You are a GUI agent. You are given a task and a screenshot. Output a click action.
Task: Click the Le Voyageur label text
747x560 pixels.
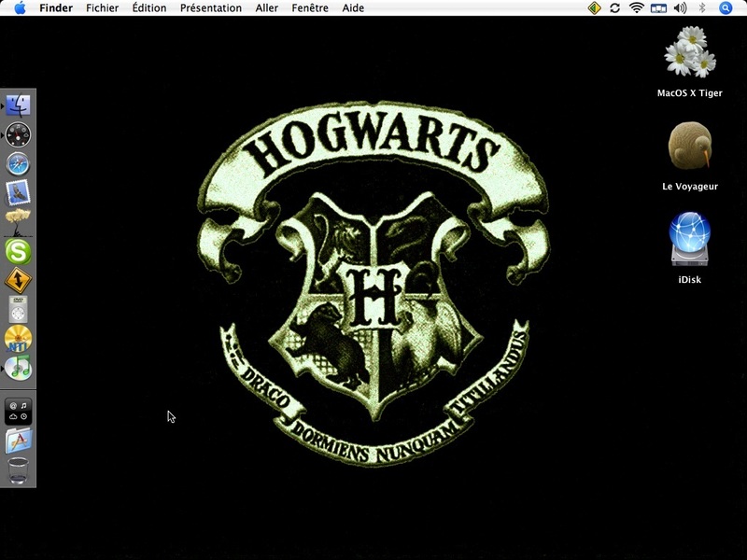click(690, 187)
